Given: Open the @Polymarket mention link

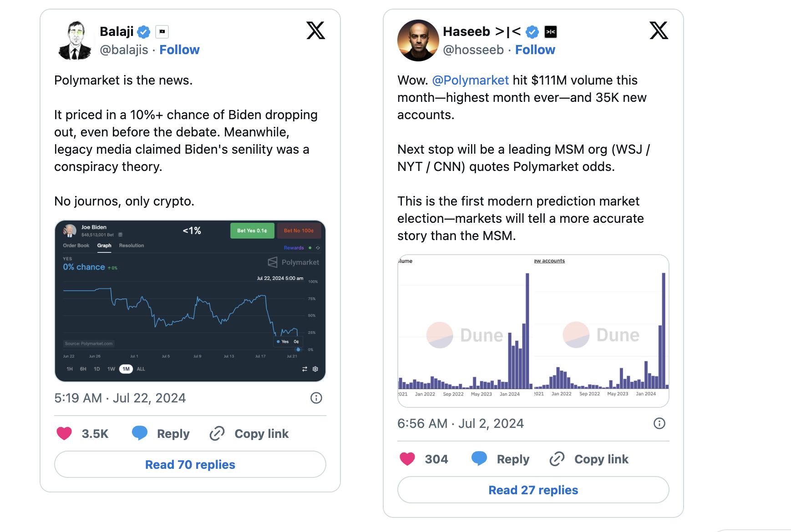Looking at the screenshot, I should coord(470,80).
